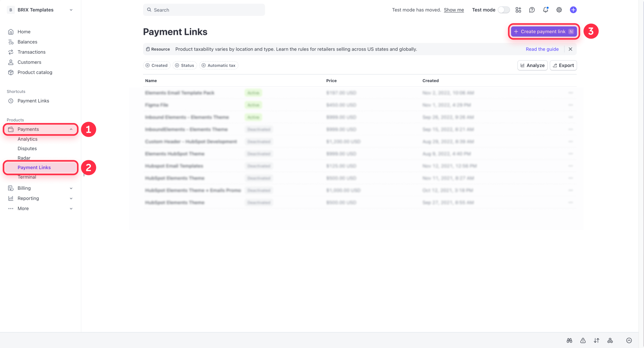Viewport: 644px width, 348px height.
Task: Add the Created filter
Action: tap(156, 65)
